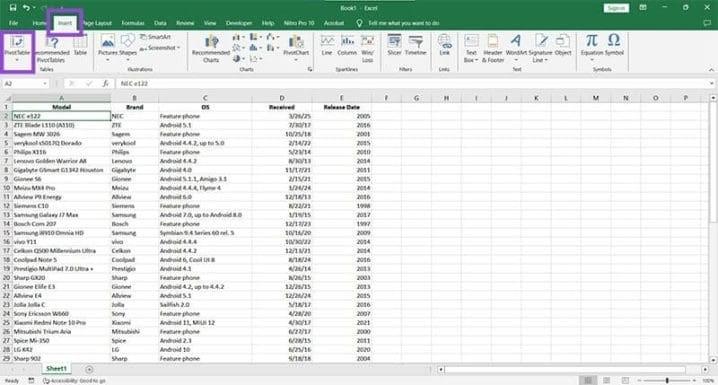718x385 pixels.
Task: Select the 'Release Date' header cell
Action: (342, 107)
